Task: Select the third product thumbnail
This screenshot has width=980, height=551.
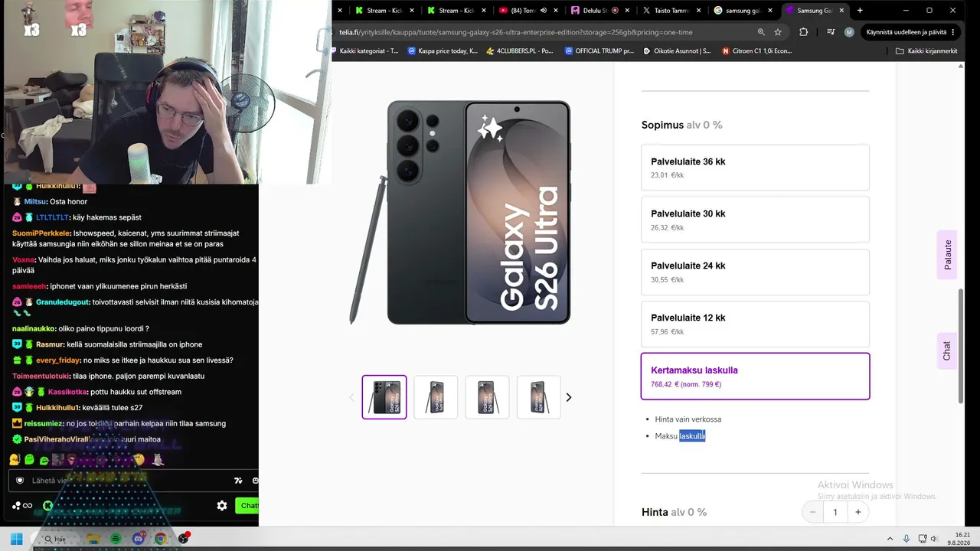Action: (x=488, y=397)
